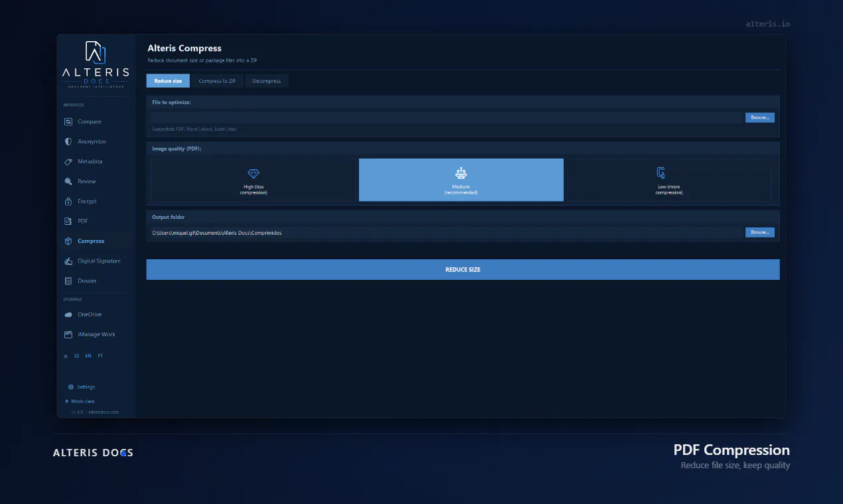Switch to the Compress to ZIP tab

point(217,81)
